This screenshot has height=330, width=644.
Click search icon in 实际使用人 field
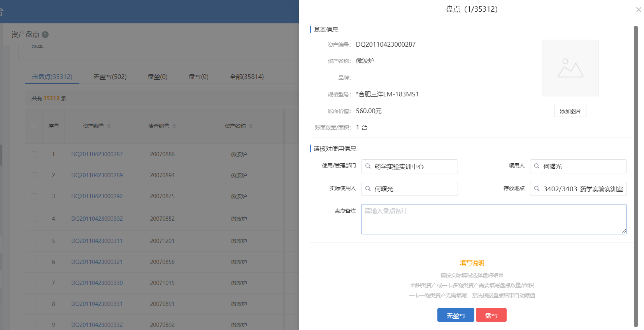368,189
